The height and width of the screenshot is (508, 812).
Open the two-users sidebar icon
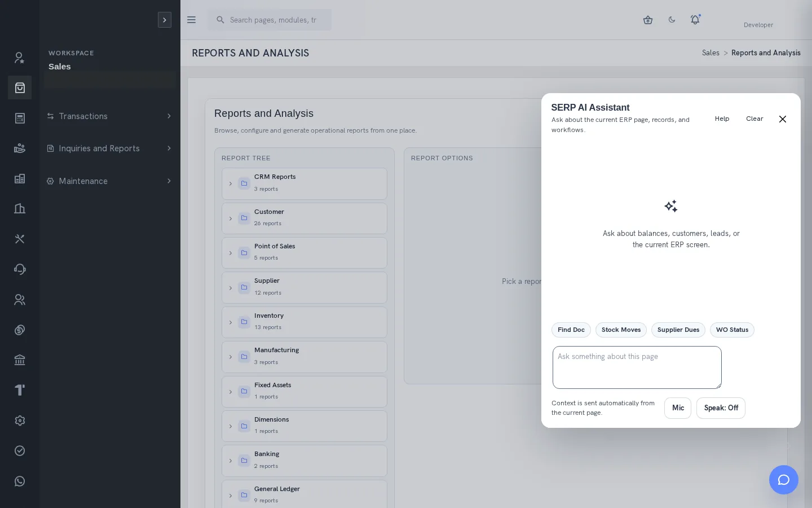click(20, 300)
